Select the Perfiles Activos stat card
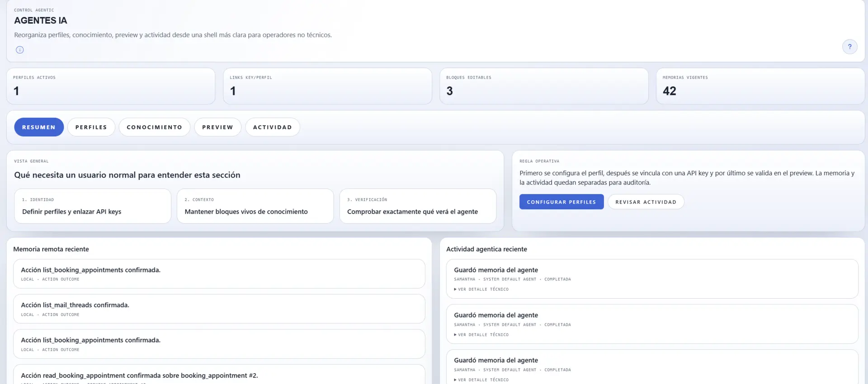The width and height of the screenshot is (868, 384). coord(111,86)
